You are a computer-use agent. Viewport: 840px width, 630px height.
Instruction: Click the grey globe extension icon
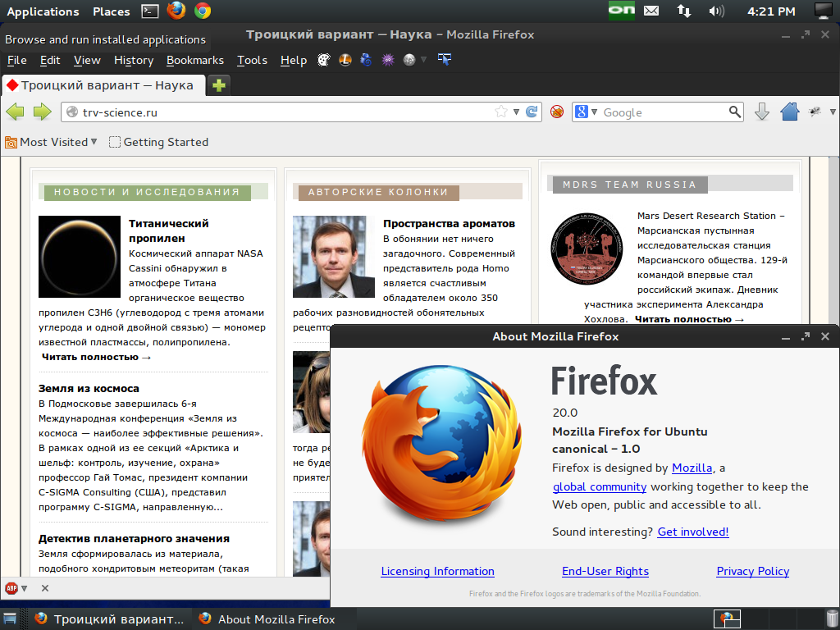pyautogui.click(x=409, y=60)
